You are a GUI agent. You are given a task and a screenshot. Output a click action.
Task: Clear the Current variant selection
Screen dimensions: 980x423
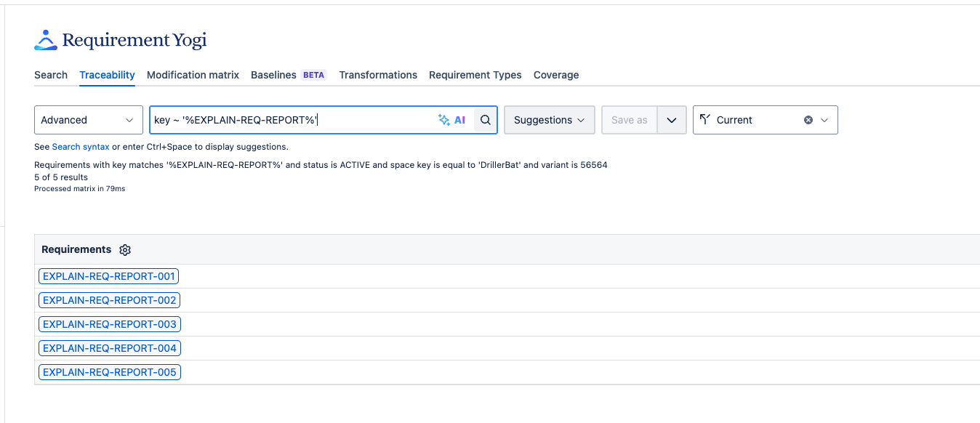coord(808,120)
